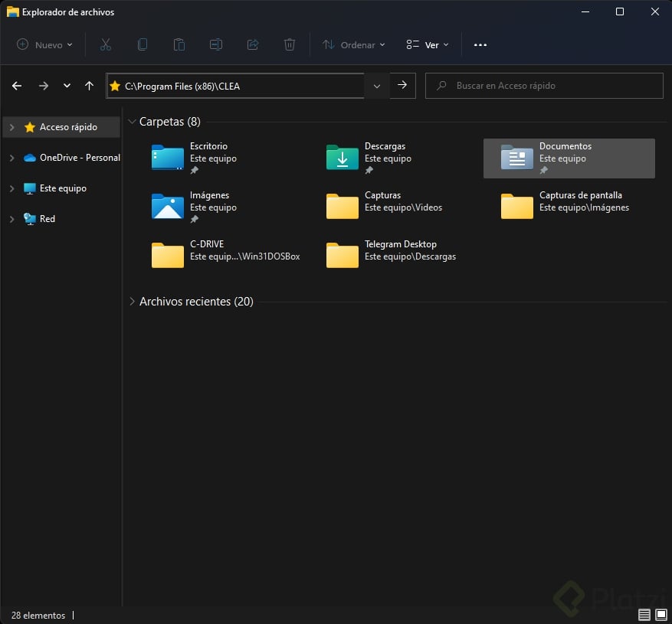Click the Capturas de pantalla label

[x=581, y=195]
